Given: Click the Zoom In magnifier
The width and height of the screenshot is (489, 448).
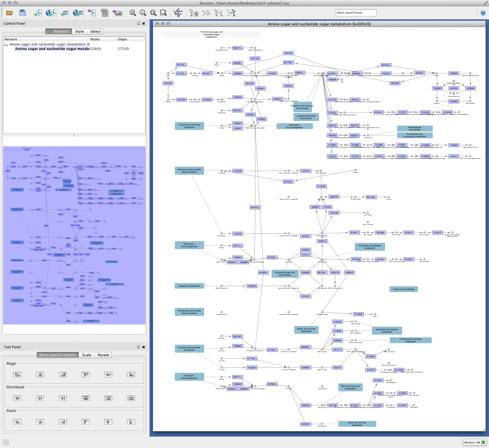Looking at the screenshot, I should click(132, 13).
